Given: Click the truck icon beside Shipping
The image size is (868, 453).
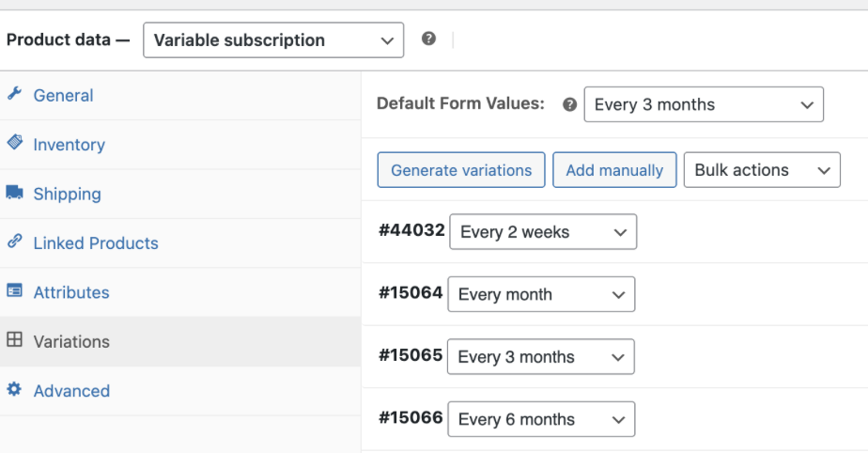Looking at the screenshot, I should pyautogui.click(x=14, y=192).
